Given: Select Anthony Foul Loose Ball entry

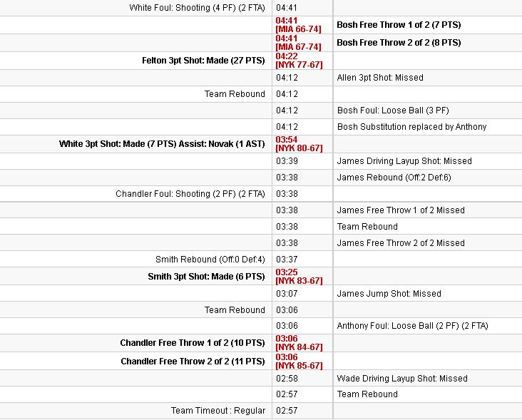Looking at the screenshot, I should (x=412, y=326).
